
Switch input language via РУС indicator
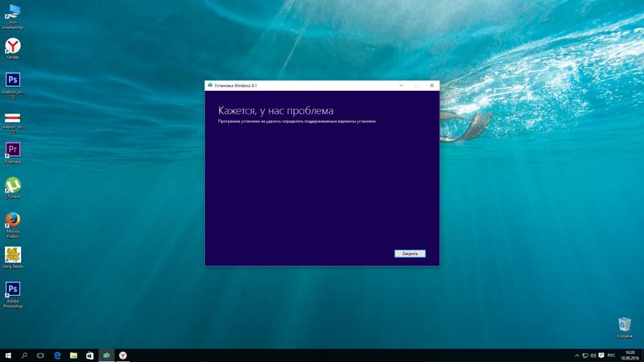(x=611, y=356)
